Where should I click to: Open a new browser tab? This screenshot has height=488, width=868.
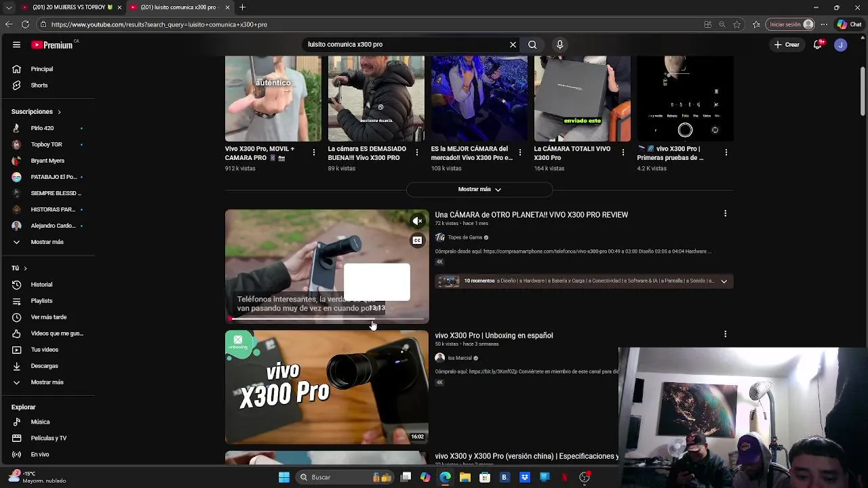coord(242,7)
